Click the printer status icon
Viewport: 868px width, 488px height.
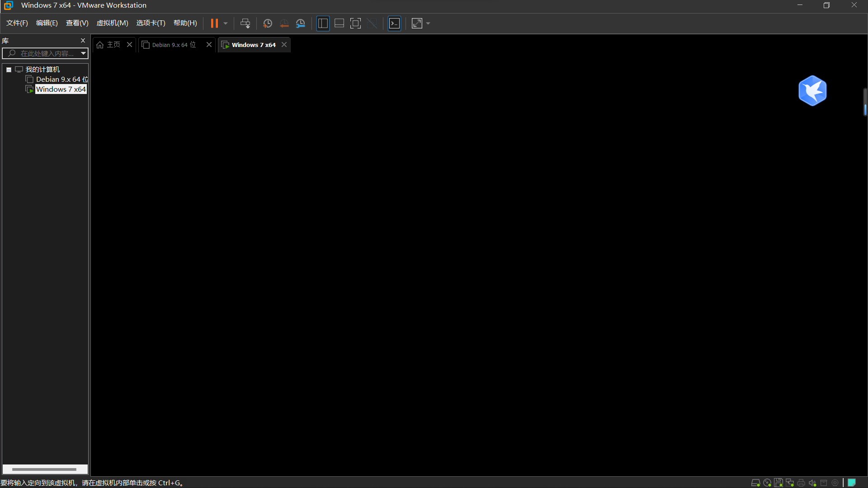[801, 483]
